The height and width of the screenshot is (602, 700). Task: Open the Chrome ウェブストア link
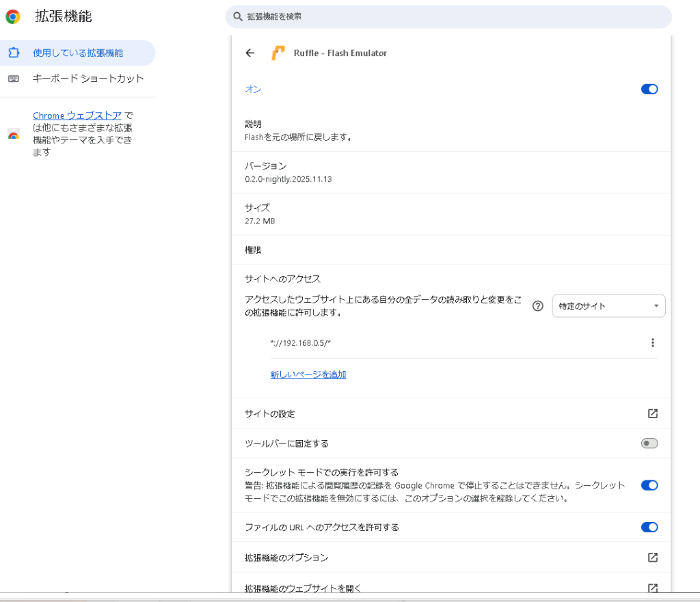(77, 115)
